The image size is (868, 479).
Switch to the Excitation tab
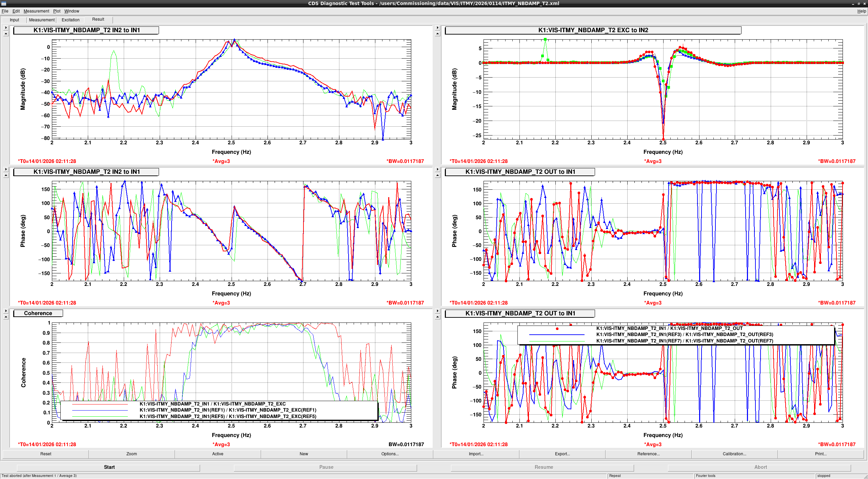(71, 20)
